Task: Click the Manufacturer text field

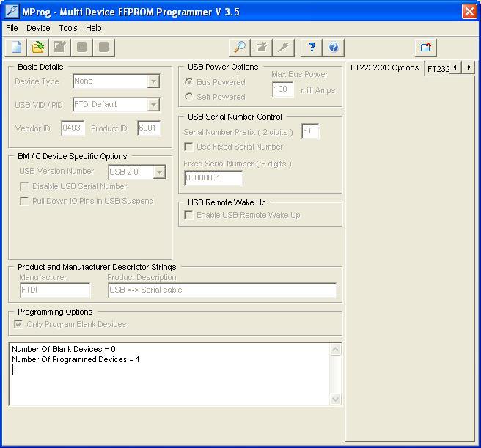Action: point(55,290)
